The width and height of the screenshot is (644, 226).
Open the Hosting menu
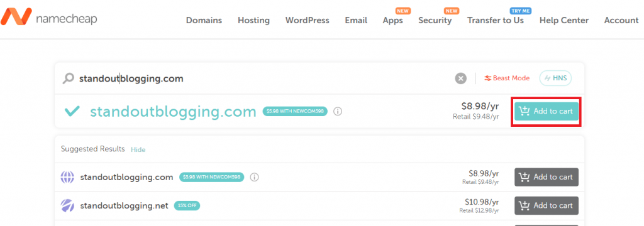pyautogui.click(x=253, y=21)
